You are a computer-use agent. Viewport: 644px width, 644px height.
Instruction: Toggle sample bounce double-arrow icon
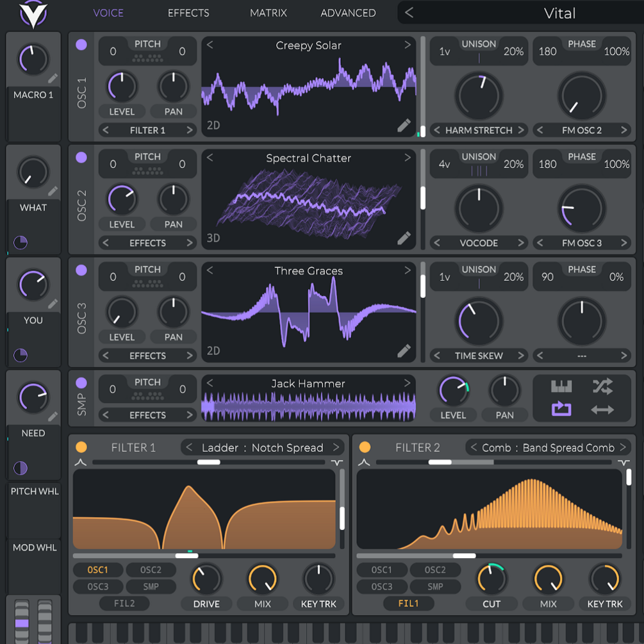(602, 409)
